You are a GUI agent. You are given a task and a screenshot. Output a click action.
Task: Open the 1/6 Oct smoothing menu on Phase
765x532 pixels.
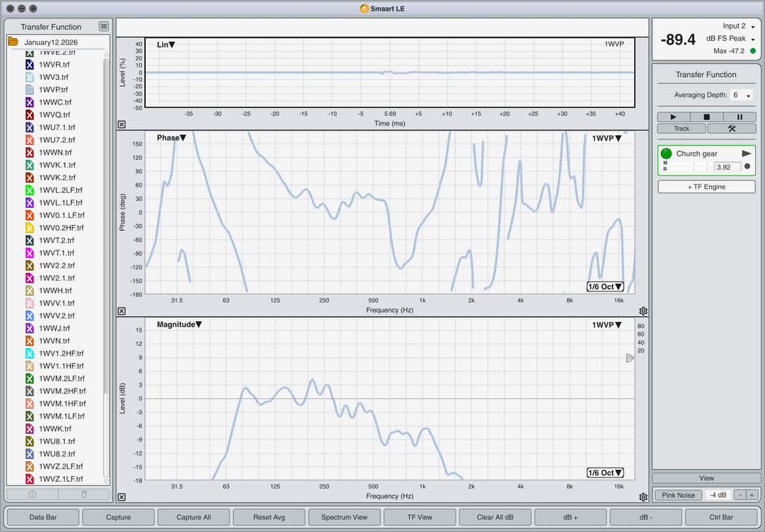pyautogui.click(x=605, y=287)
